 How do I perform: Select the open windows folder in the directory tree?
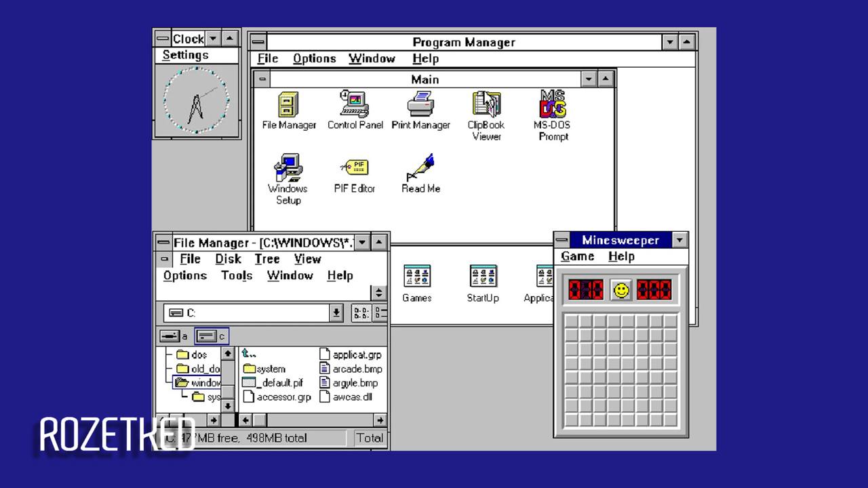tap(197, 383)
